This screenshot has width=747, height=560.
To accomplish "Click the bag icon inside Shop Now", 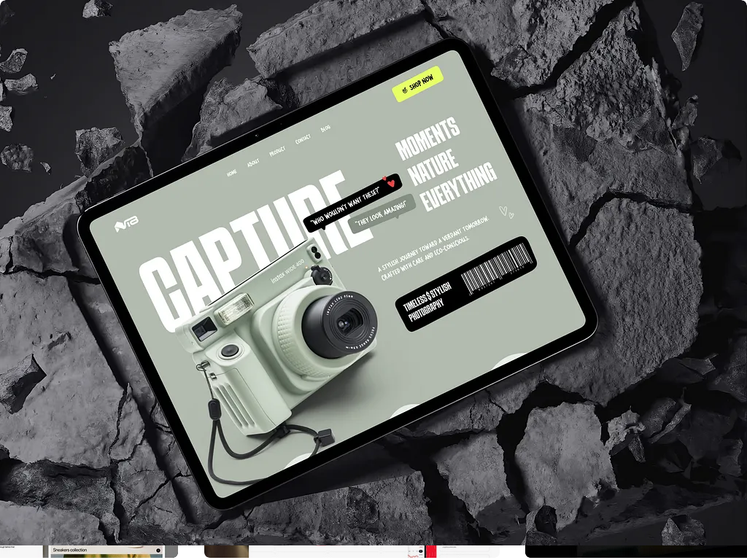I will [x=405, y=89].
